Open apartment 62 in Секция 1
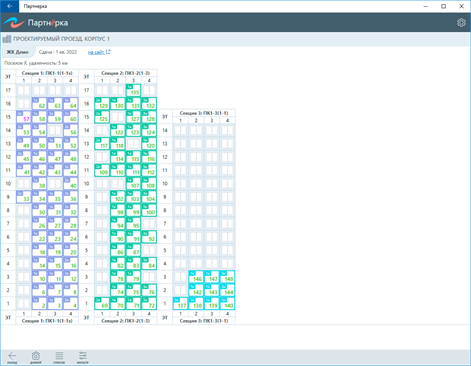Viewport: 471px width, 366px height. 39,104
